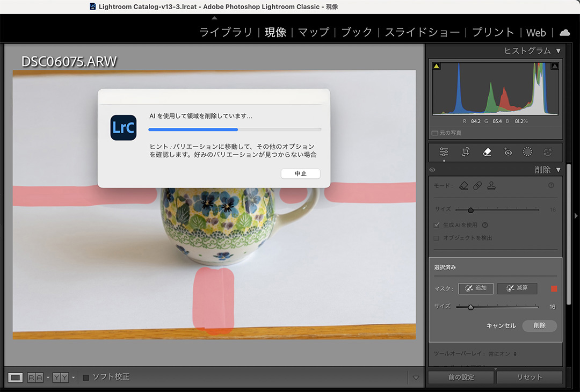Click the LrC app icon in dialog
The width and height of the screenshot is (580, 392).
point(123,128)
